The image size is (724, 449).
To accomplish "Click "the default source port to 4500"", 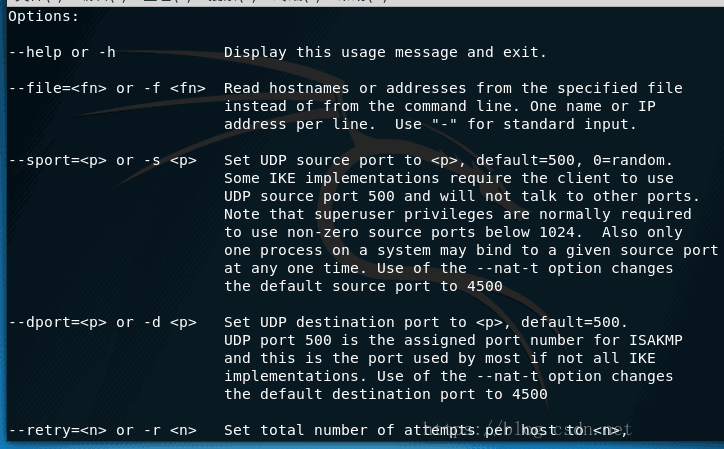I will click(x=363, y=286).
